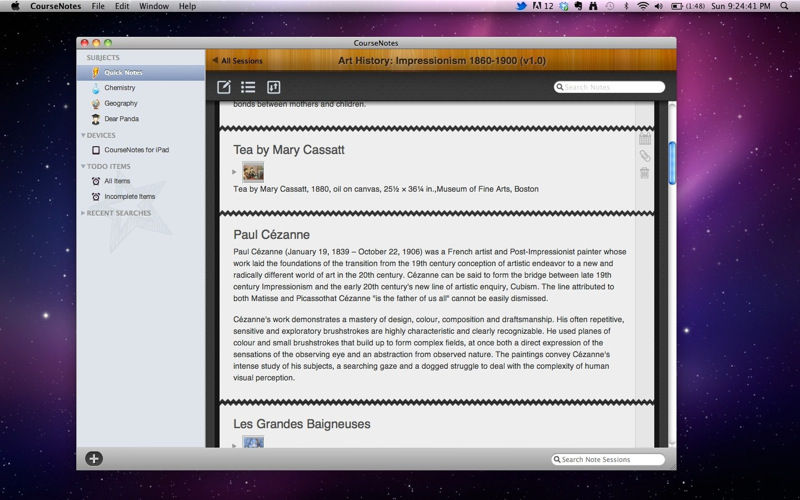
Task: Select the Tea by Mary Cassatt heading
Action: [x=289, y=150]
